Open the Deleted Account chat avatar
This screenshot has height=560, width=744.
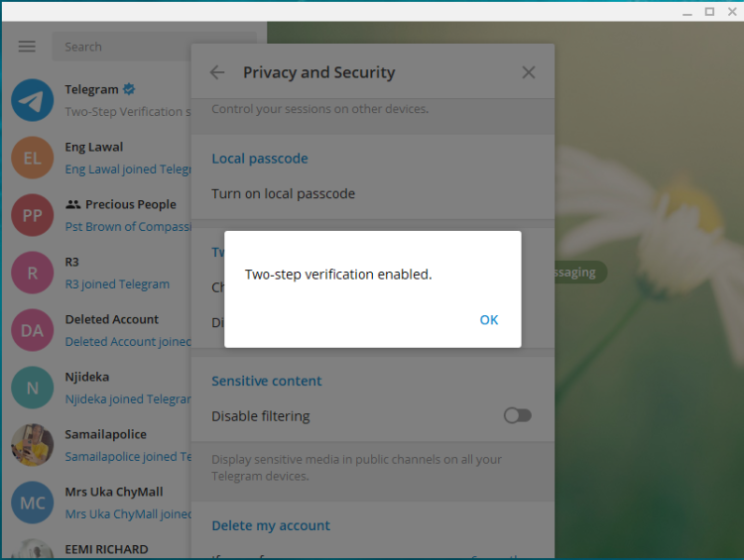pos(33,330)
